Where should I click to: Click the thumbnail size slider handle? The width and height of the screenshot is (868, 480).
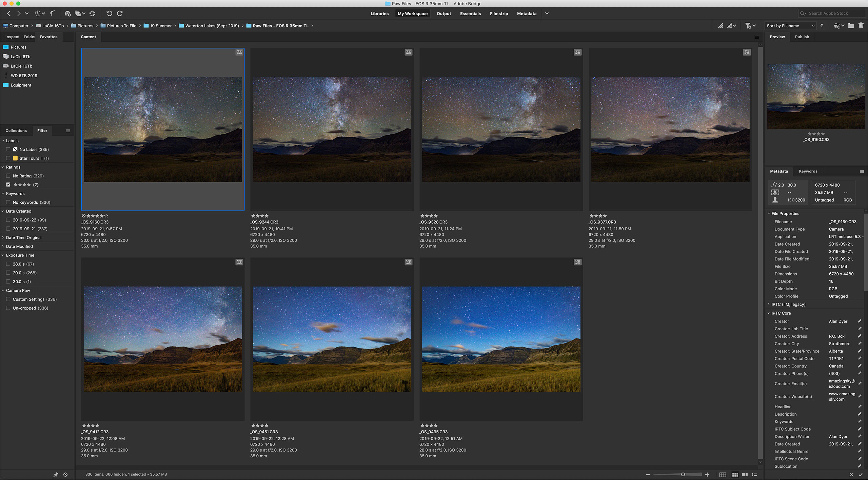(683, 475)
